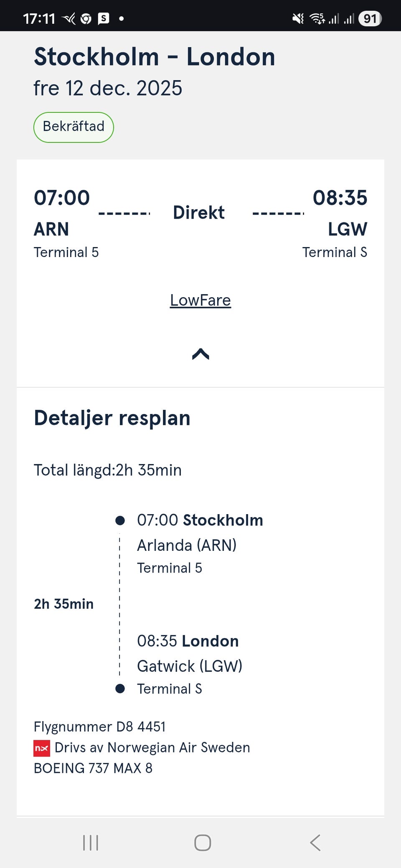Tap the S app notification icon
This screenshot has height=868, width=401.
[103, 18]
